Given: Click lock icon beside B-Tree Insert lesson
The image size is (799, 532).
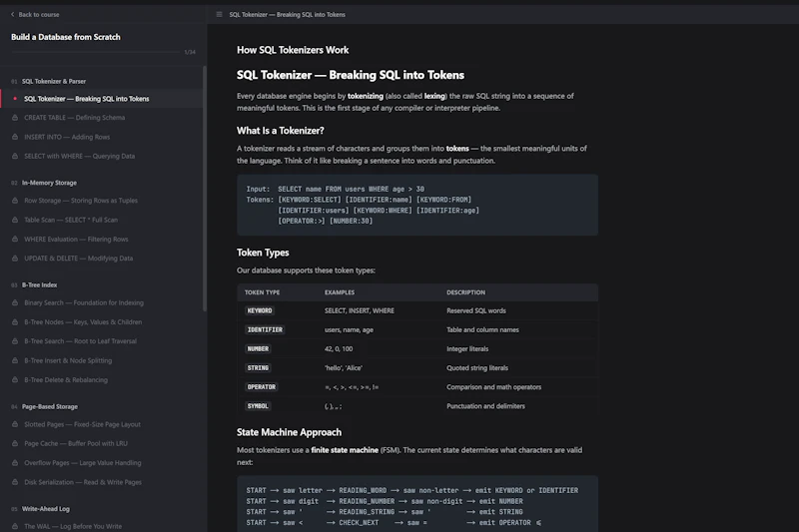Looking at the screenshot, I should pyautogui.click(x=15, y=361).
